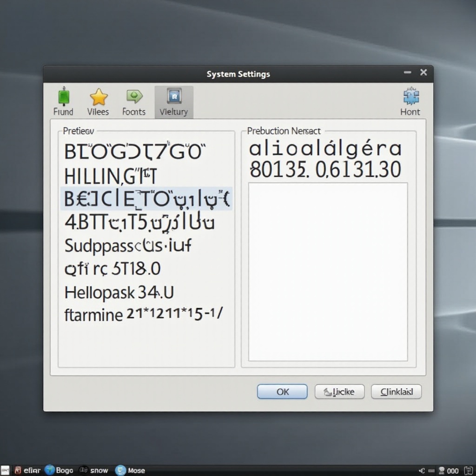Open the Bogo globe taskbar item

tap(59, 470)
